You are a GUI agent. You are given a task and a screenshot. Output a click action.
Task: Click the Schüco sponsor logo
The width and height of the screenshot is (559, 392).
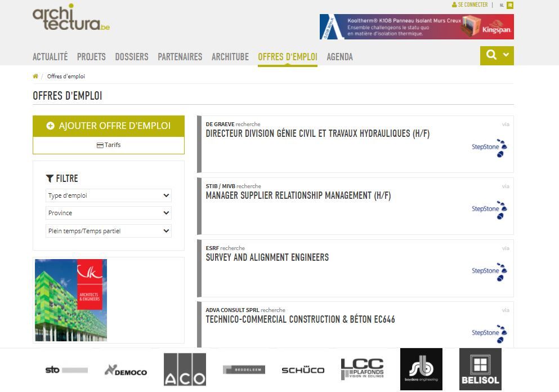303,370
